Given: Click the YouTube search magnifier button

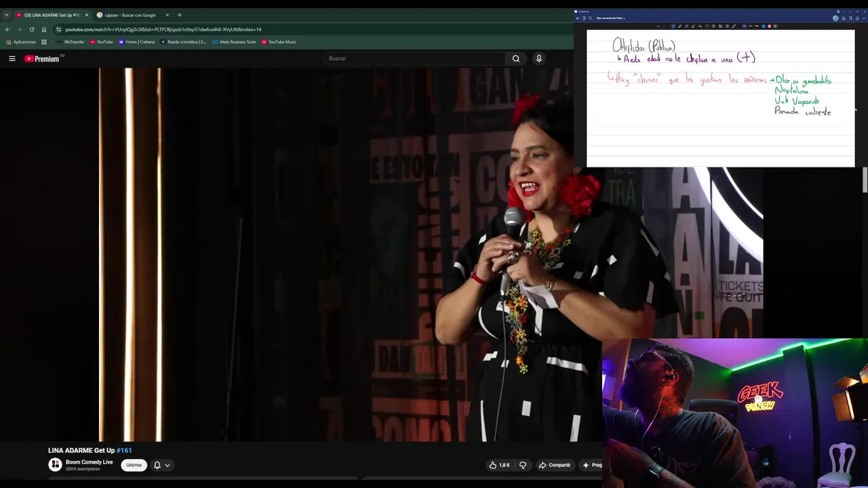Looking at the screenshot, I should [516, 59].
